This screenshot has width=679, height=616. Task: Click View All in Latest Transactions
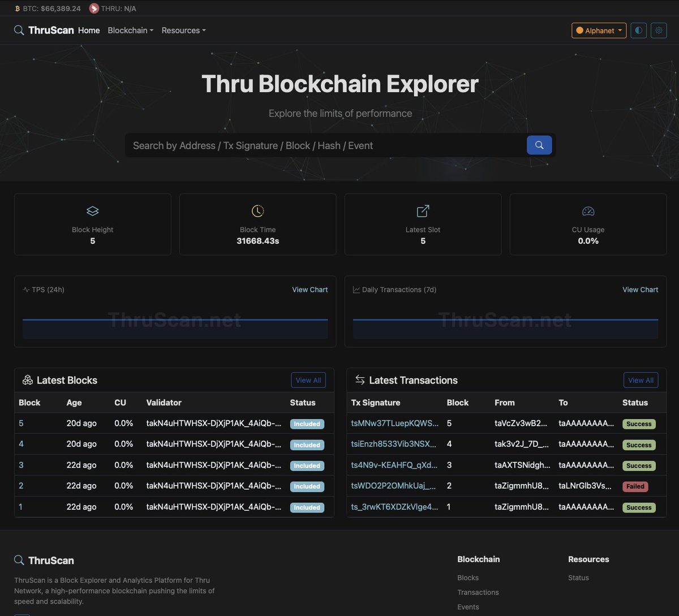[641, 380]
